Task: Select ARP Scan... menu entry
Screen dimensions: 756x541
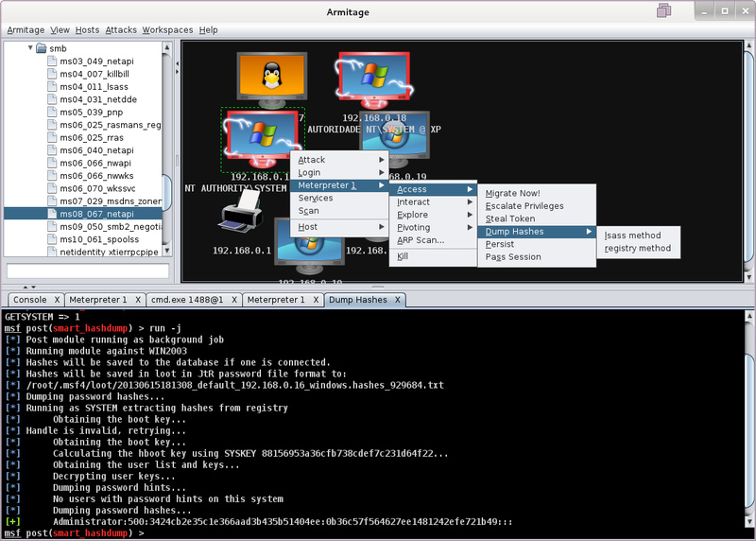Action: coord(433,240)
